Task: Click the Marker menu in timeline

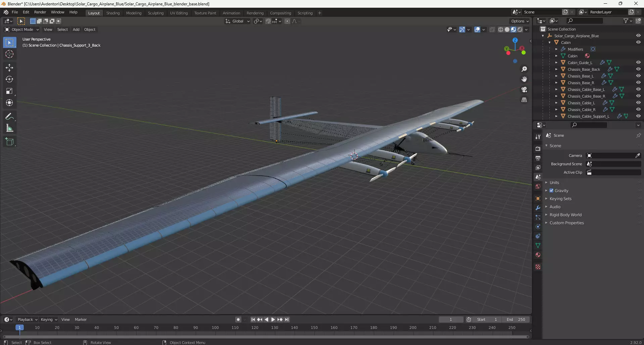Action: [x=81, y=320]
